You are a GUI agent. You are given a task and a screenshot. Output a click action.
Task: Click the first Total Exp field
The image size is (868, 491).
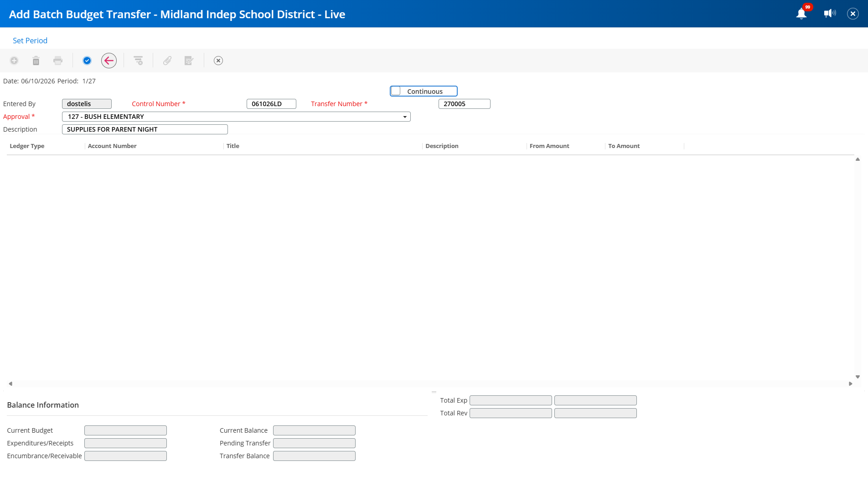point(511,400)
